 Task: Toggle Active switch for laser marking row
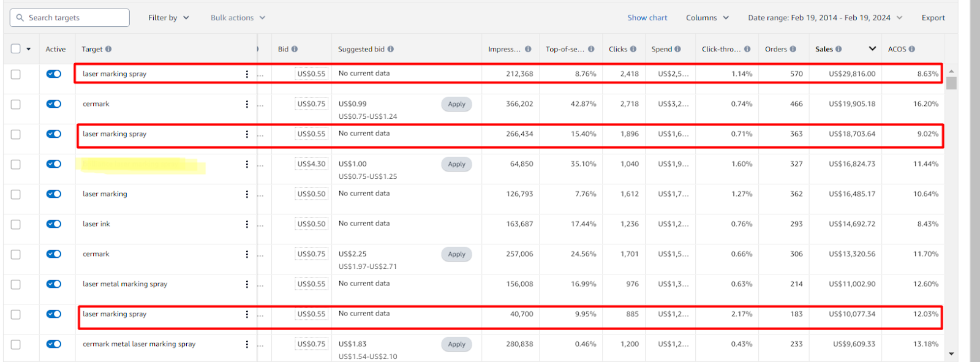54,194
